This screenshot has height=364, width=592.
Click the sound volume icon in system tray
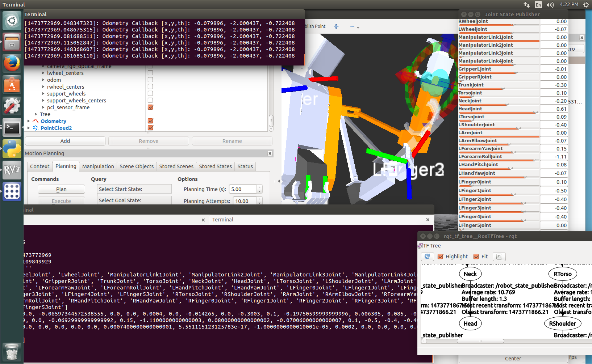coord(550,5)
